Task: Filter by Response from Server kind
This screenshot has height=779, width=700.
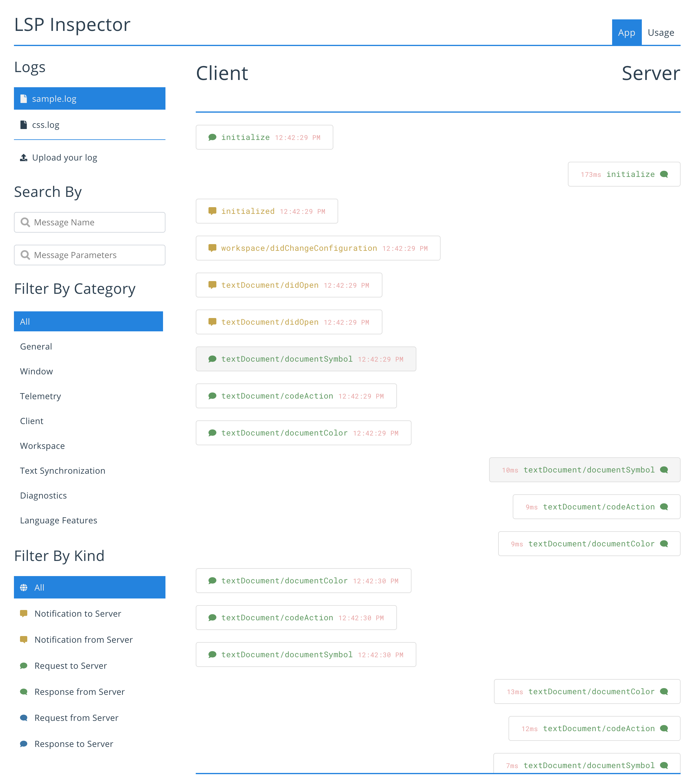Action: pyautogui.click(x=79, y=692)
